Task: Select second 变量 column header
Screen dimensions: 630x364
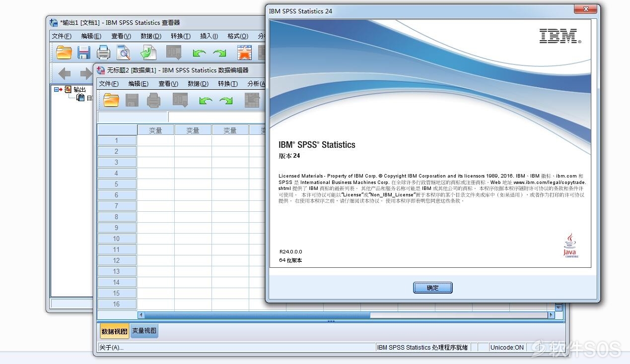Action: (193, 130)
